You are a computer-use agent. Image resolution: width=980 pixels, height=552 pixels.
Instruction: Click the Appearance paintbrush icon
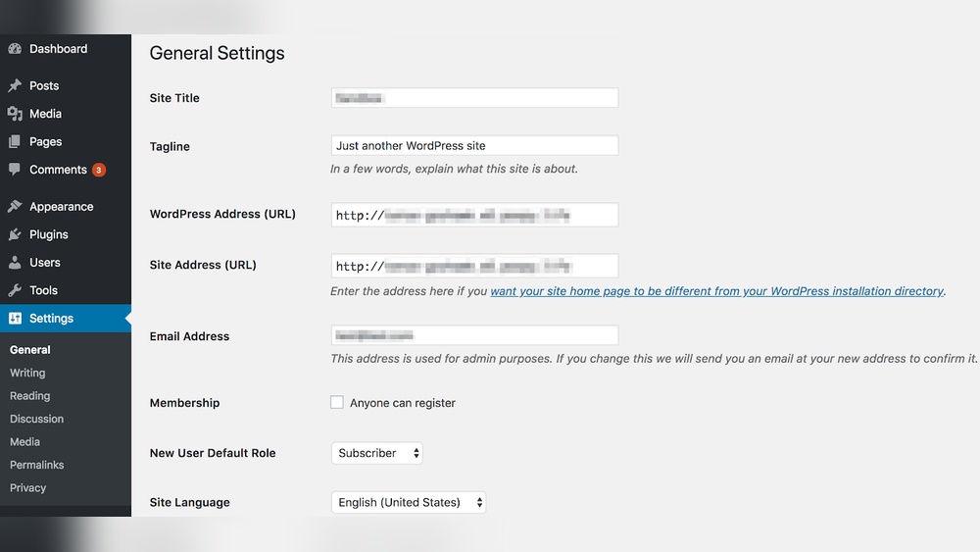[15, 206]
